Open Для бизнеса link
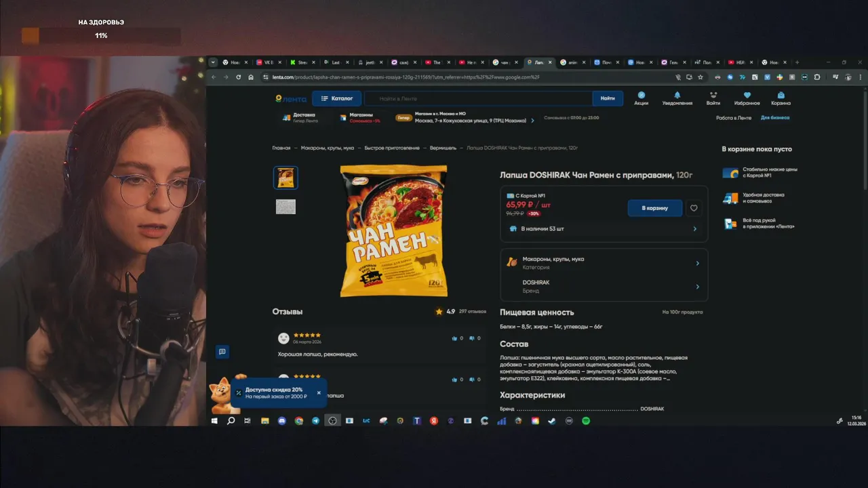This screenshot has width=868, height=488. 775,118
